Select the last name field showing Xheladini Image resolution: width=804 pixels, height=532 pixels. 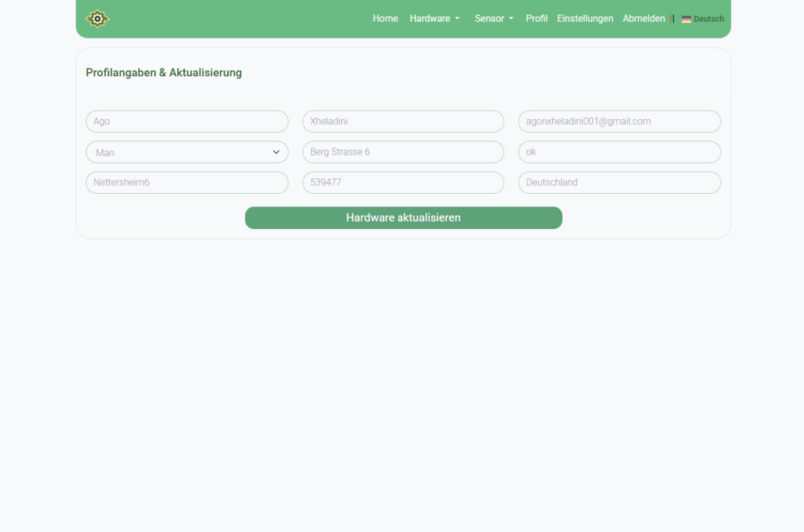click(x=403, y=122)
